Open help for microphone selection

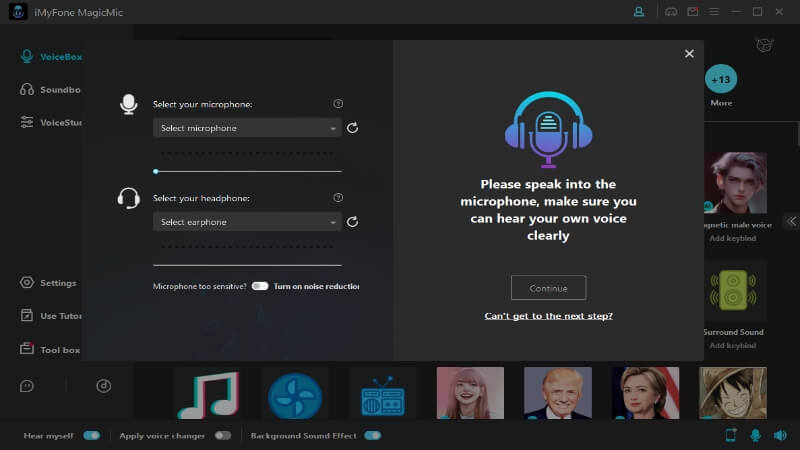[338, 104]
